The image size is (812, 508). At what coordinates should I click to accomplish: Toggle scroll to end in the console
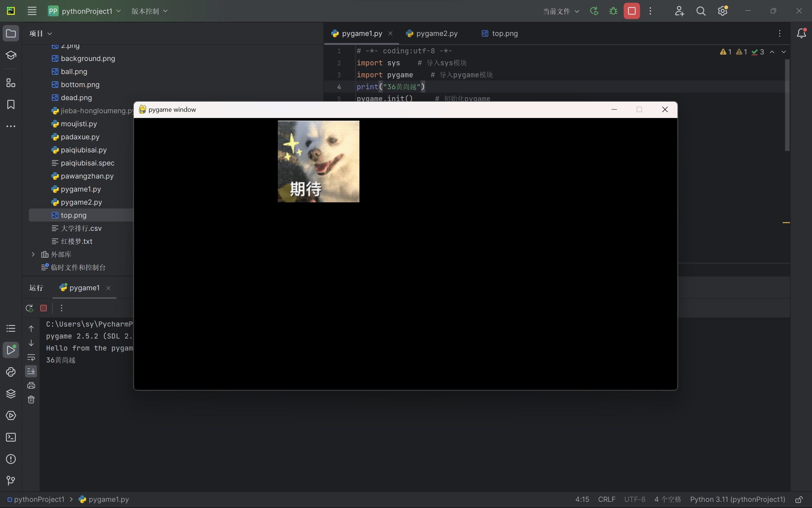point(31,371)
